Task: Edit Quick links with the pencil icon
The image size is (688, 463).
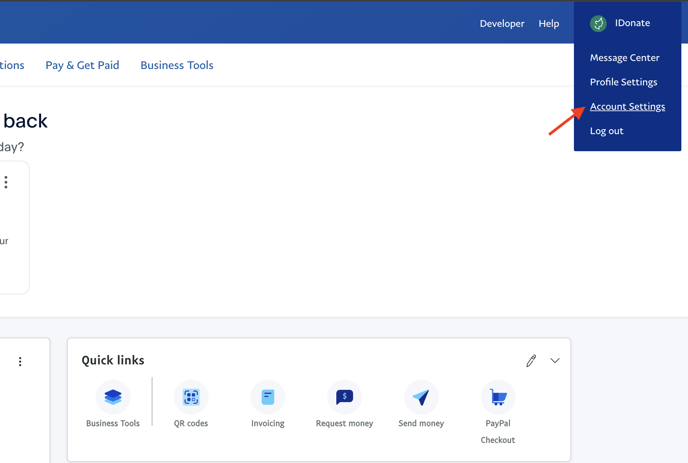Action: (531, 361)
